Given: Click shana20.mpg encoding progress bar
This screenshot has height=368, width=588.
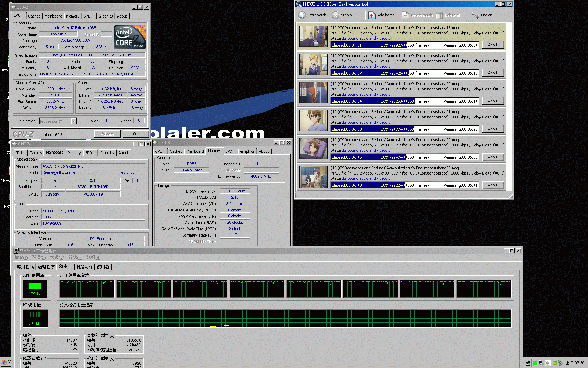Looking at the screenshot, I should click(405, 101).
